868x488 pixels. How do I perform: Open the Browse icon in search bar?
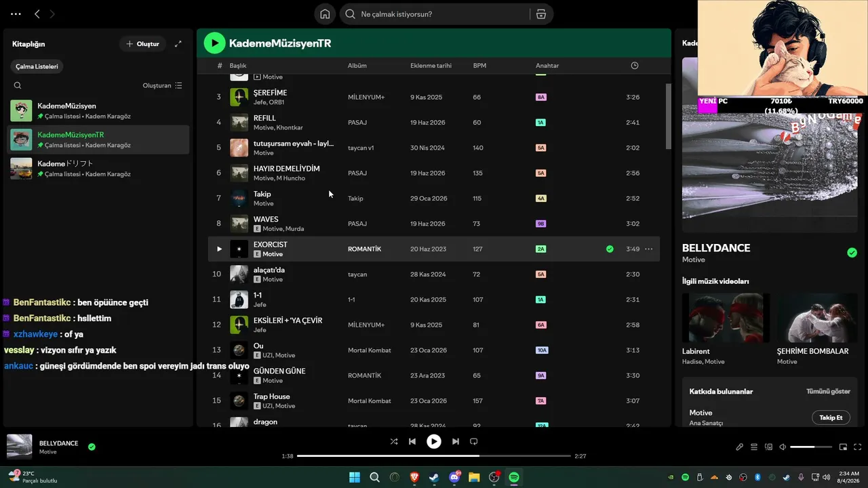coord(540,14)
